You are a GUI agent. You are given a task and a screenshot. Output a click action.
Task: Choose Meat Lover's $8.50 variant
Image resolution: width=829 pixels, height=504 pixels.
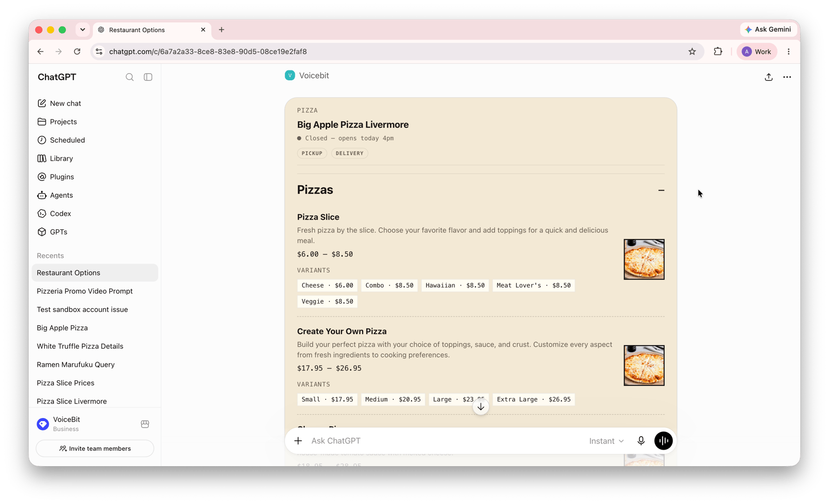click(534, 285)
